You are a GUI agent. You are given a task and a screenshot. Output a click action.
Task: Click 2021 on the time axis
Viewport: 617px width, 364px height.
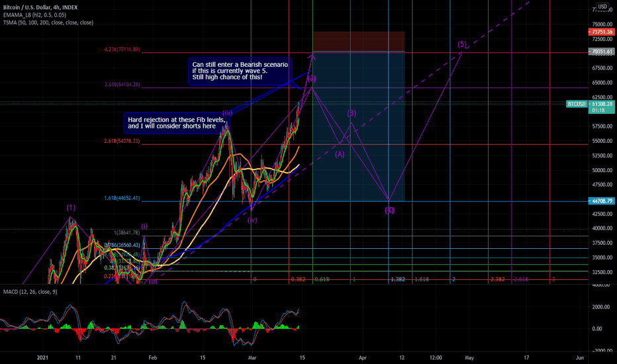click(42, 357)
